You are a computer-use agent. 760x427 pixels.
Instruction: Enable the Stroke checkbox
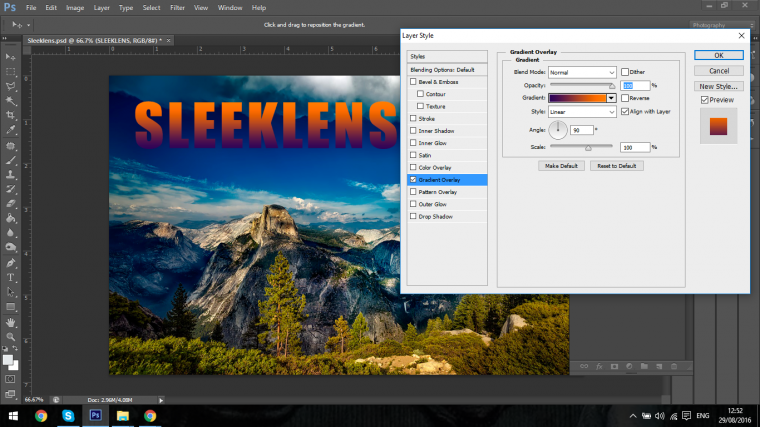413,118
